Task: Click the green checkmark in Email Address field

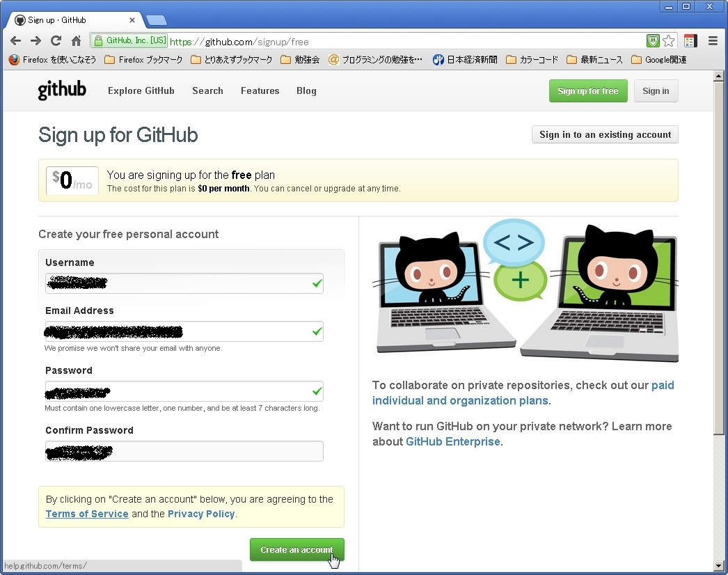Action: tap(317, 331)
